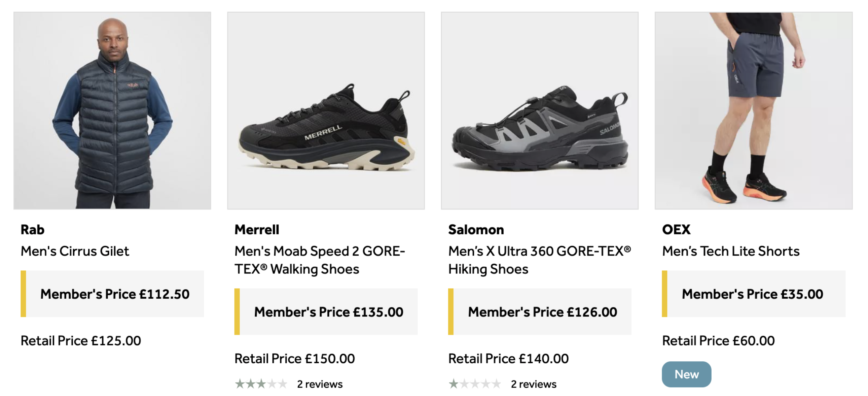The height and width of the screenshot is (396, 868).
Task: Open the OEX Tech Lite Shorts image
Action: (753, 111)
